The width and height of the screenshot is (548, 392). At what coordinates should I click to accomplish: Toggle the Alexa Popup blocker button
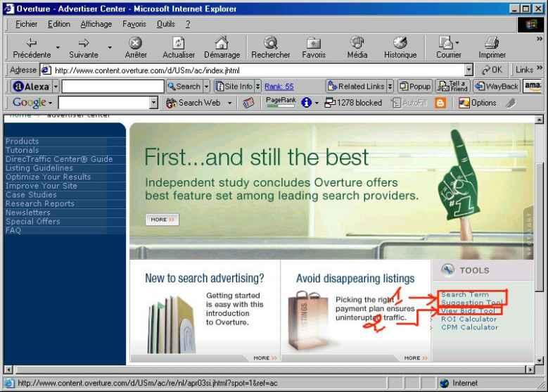pos(415,87)
